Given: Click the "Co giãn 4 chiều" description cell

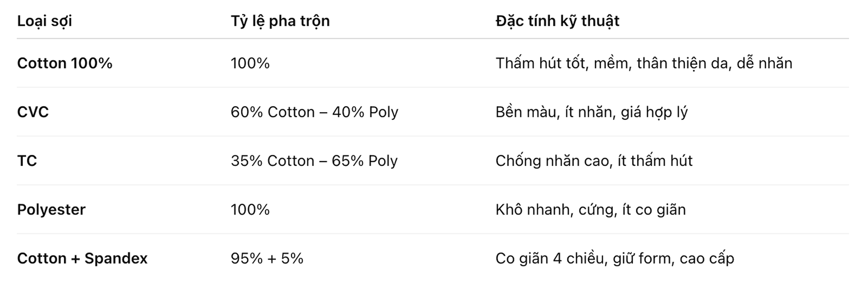Looking at the screenshot, I should pos(614,258).
